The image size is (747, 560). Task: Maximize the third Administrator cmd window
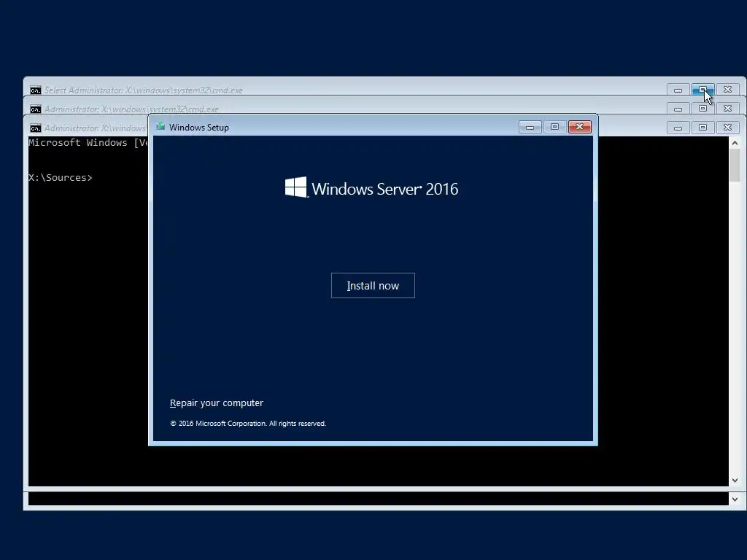[x=703, y=127]
